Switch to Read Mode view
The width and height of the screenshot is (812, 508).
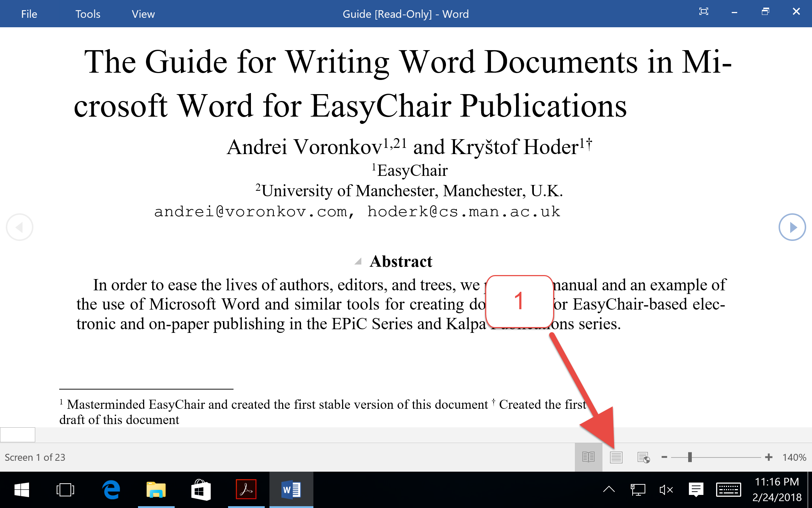pos(588,457)
